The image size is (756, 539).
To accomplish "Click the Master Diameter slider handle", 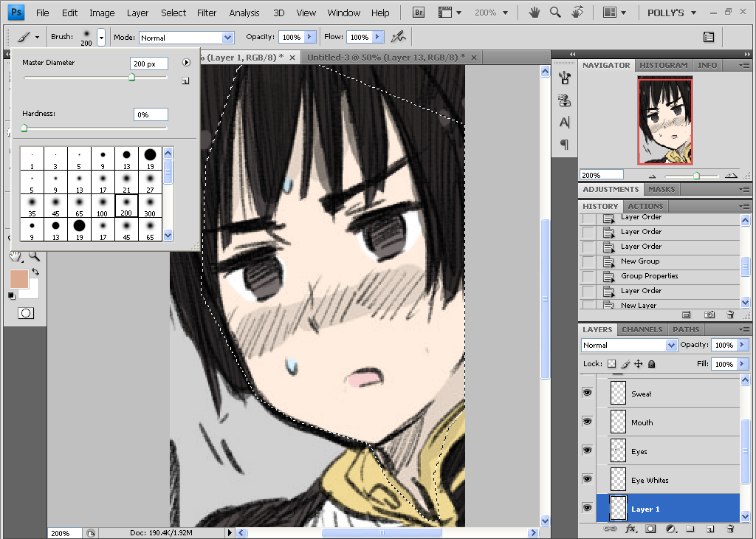I will [131, 77].
